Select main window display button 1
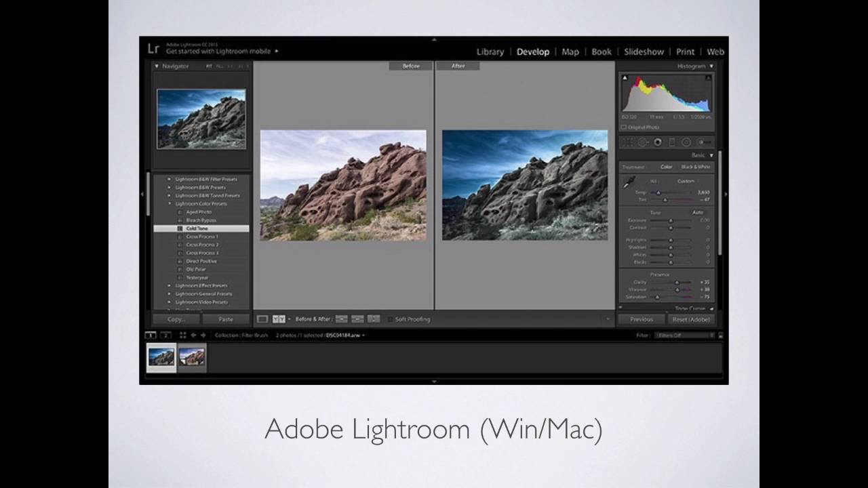This screenshot has height=488, width=868. [x=151, y=335]
